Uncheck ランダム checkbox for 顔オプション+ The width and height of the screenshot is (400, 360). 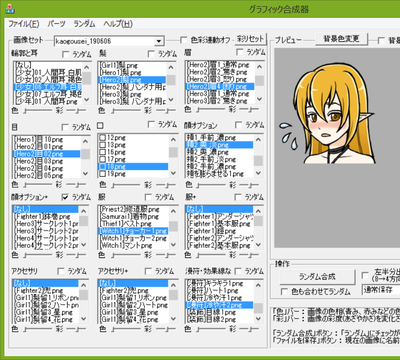point(65,197)
